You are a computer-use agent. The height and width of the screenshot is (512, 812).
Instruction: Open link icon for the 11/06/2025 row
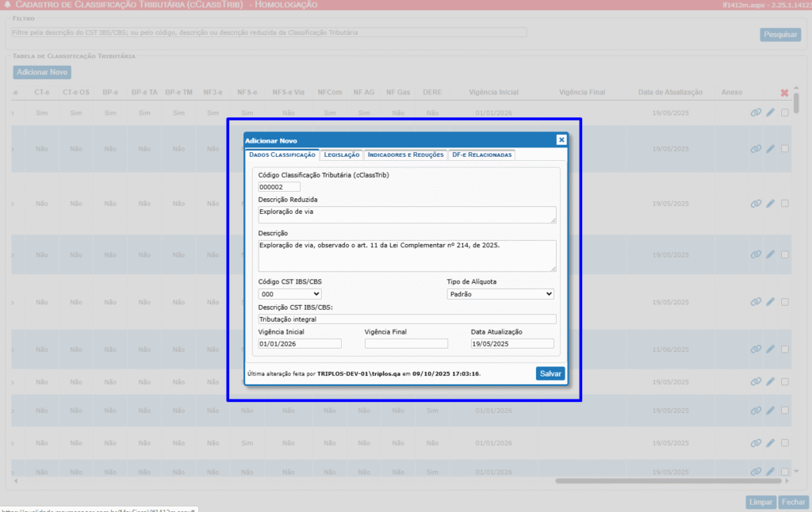pos(756,349)
